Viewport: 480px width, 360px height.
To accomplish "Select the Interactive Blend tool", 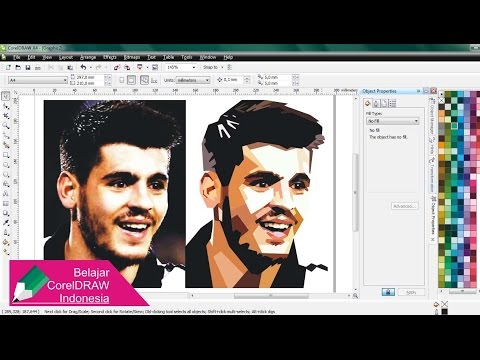I will (6, 213).
